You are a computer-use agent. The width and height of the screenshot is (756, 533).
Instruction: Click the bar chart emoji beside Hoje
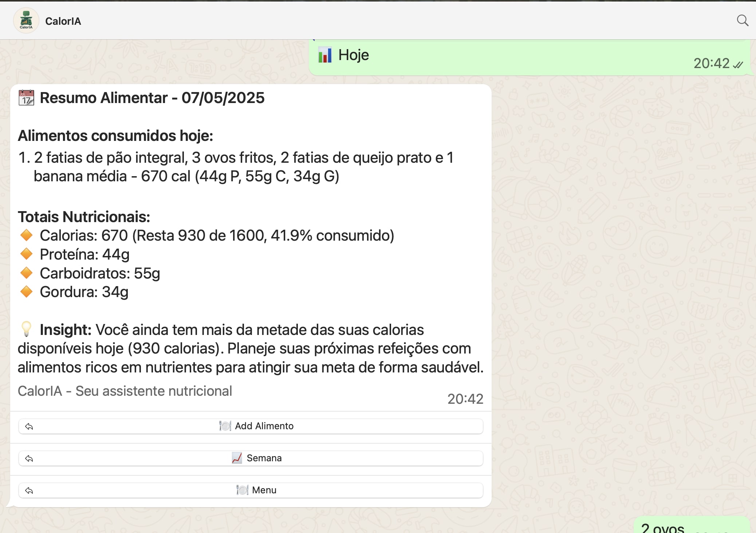pos(324,55)
